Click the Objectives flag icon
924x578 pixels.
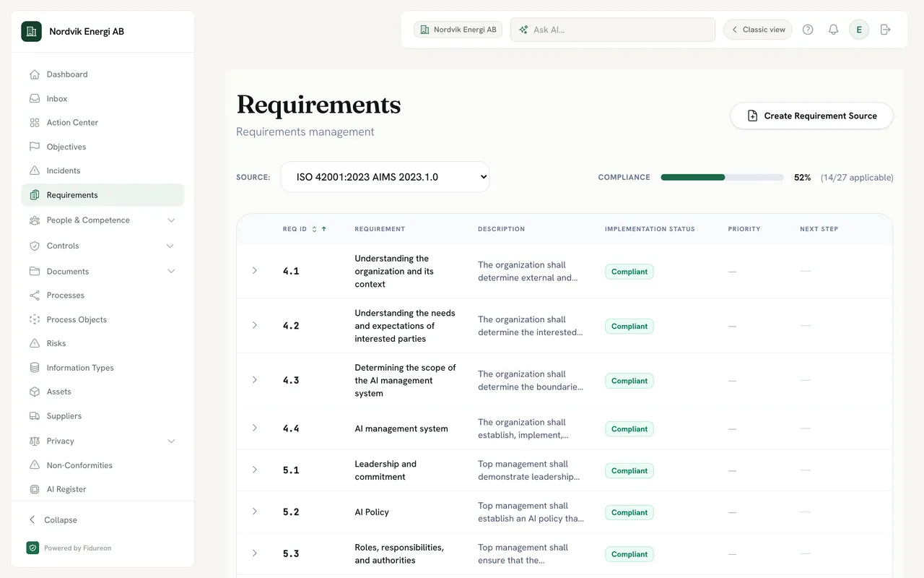tap(34, 147)
